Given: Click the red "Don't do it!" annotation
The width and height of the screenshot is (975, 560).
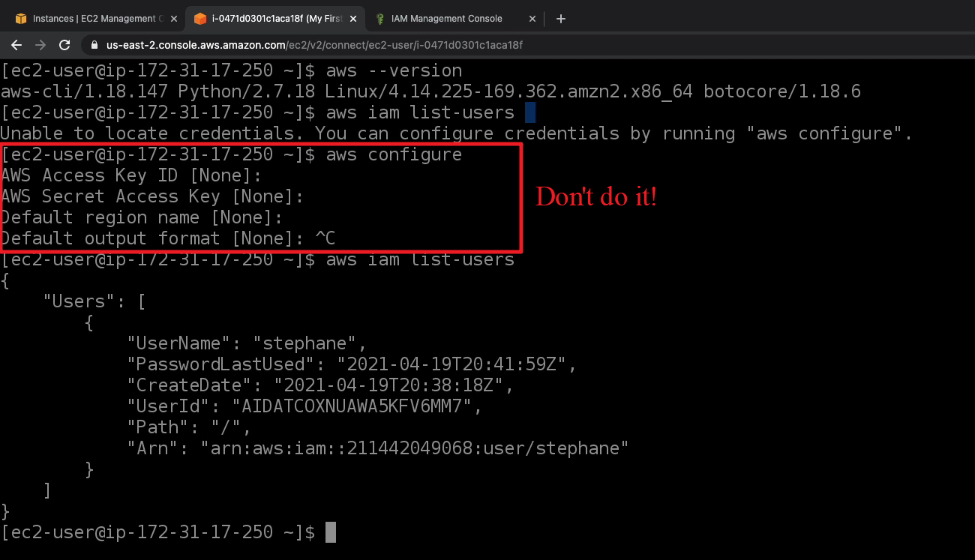Looking at the screenshot, I should (x=595, y=197).
